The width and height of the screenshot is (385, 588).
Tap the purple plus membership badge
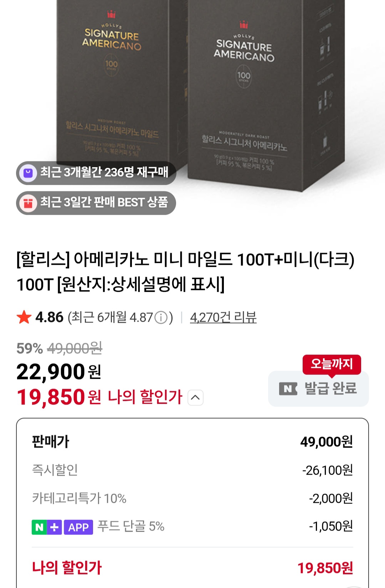(x=55, y=527)
